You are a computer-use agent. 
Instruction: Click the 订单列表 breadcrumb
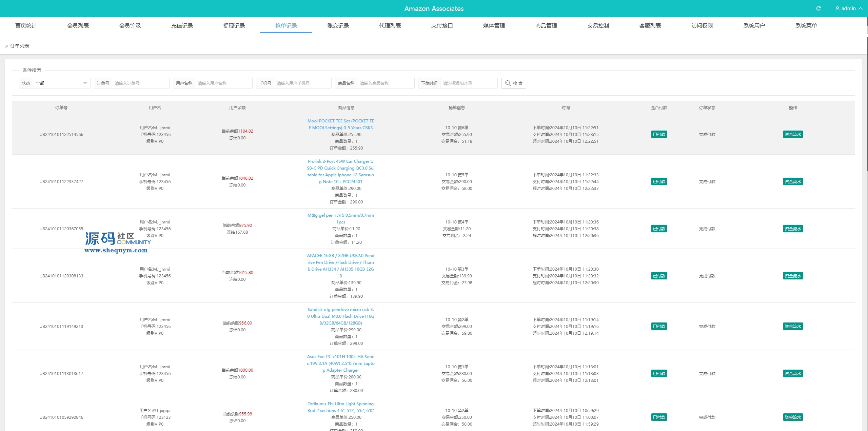19,46
